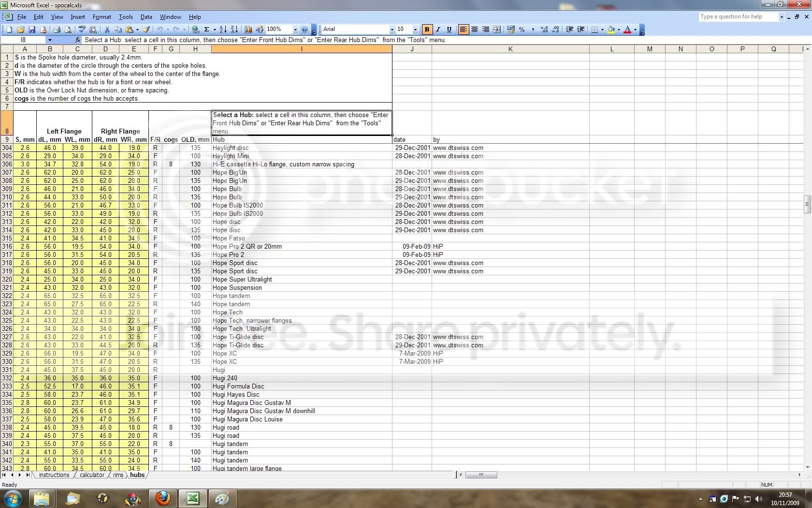Click the Format Painter brush
Image resolution: width=812 pixels, height=508 pixels.
pyautogui.click(x=146, y=30)
